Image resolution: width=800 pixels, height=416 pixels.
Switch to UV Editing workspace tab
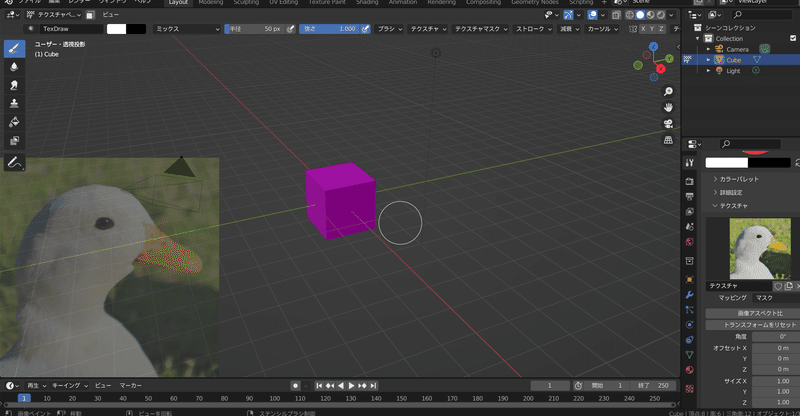[284, 3]
